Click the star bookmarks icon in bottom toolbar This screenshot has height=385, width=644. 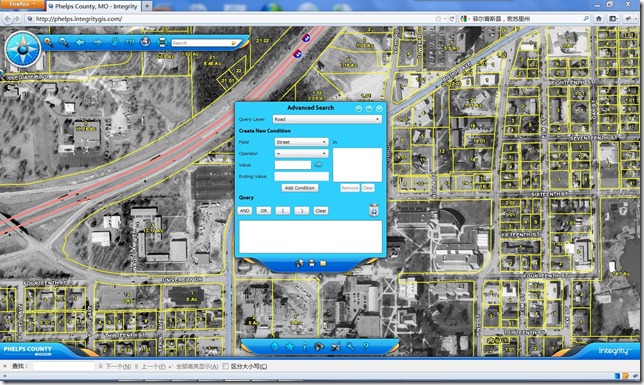(290, 346)
